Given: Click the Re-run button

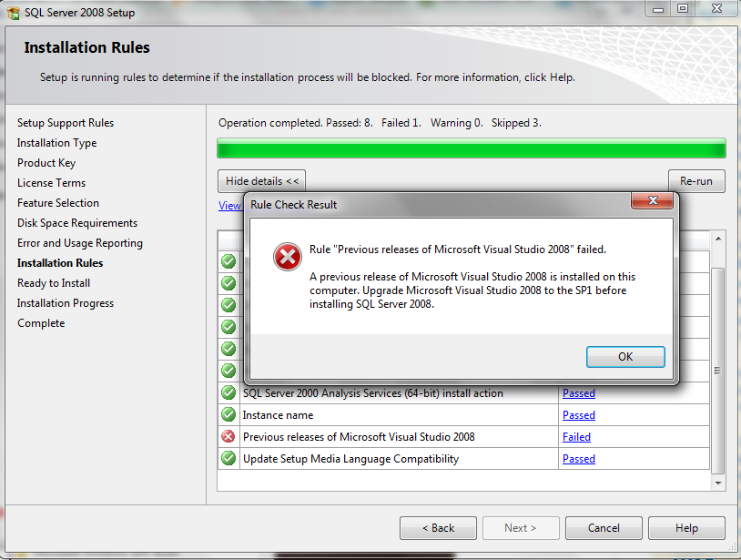Looking at the screenshot, I should [x=696, y=181].
